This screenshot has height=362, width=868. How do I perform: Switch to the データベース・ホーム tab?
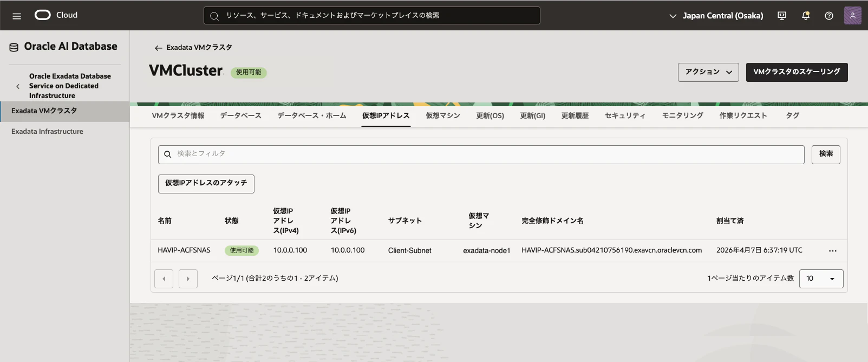pyautogui.click(x=312, y=115)
